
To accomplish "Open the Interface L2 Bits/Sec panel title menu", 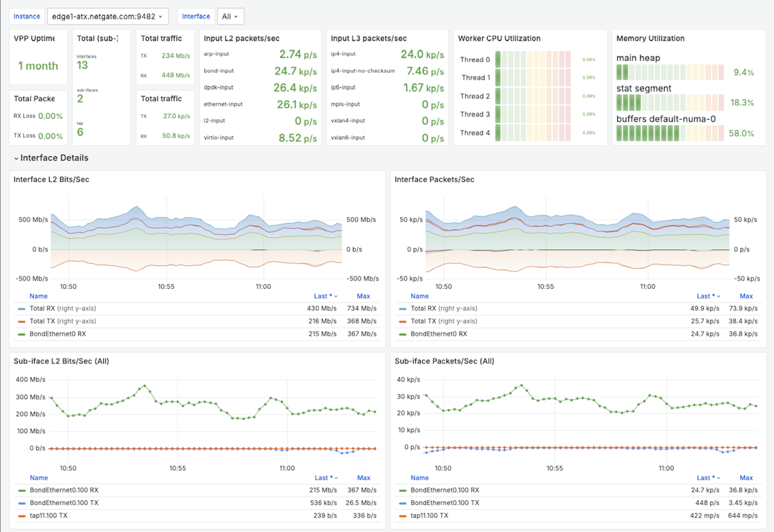I will point(51,180).
